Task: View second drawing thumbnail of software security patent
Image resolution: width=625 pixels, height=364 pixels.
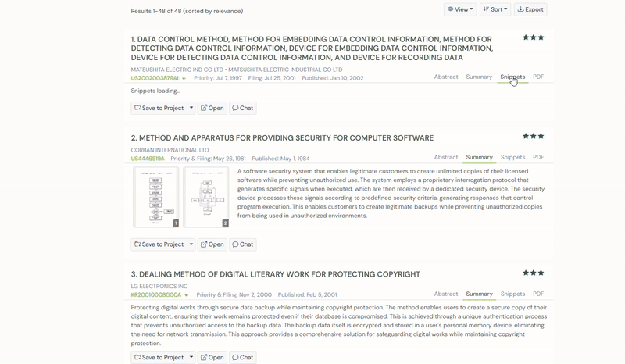Action: tap(206, 197)
